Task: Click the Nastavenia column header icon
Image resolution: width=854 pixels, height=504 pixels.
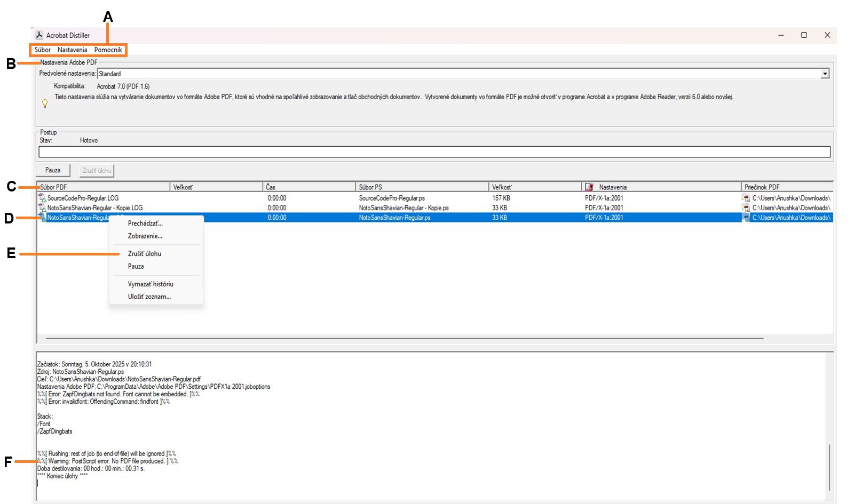Action: coord(589,187)
